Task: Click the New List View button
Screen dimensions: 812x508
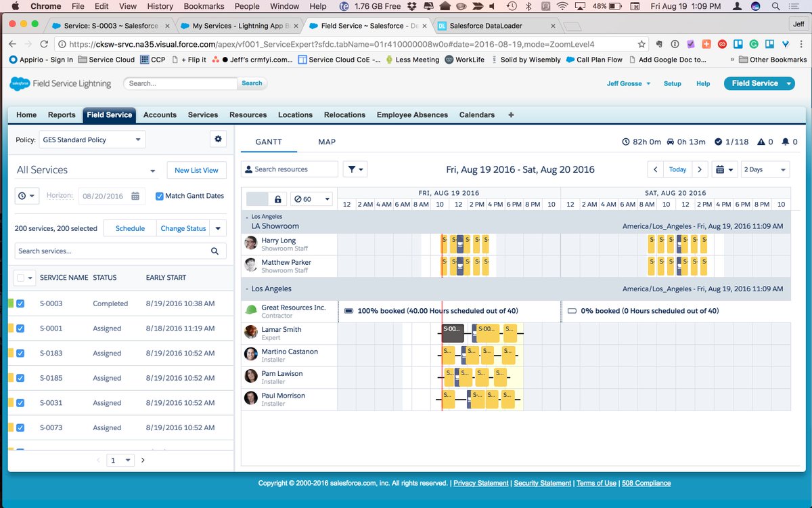Action: click(x=196, y=170)
